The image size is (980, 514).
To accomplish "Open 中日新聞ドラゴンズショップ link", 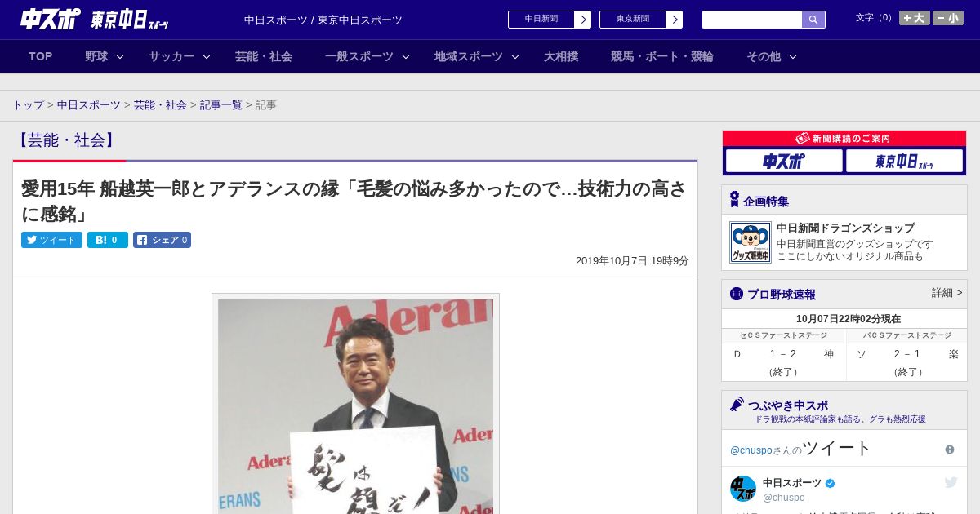I will click(x=845, y=228).
